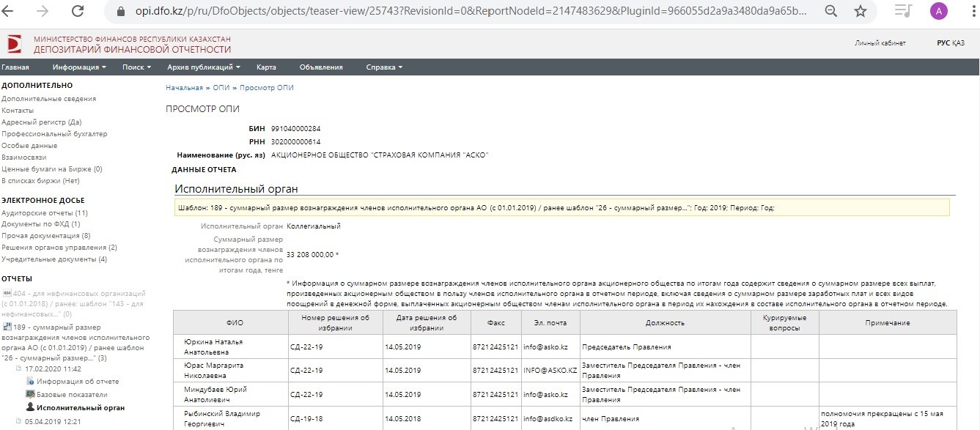The image size is (980, 430).
Task: Open Объявления menu item
Action: tap(321, 67)
